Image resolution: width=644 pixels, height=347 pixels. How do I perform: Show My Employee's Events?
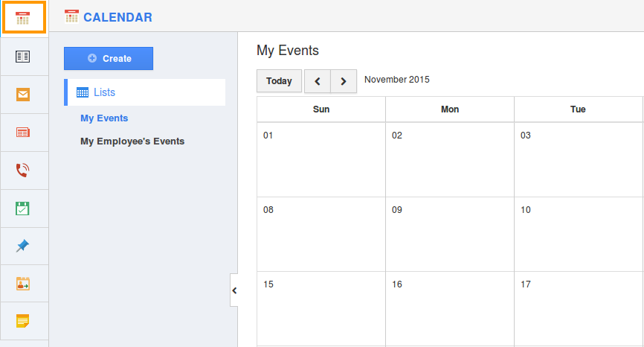point(132,141)
